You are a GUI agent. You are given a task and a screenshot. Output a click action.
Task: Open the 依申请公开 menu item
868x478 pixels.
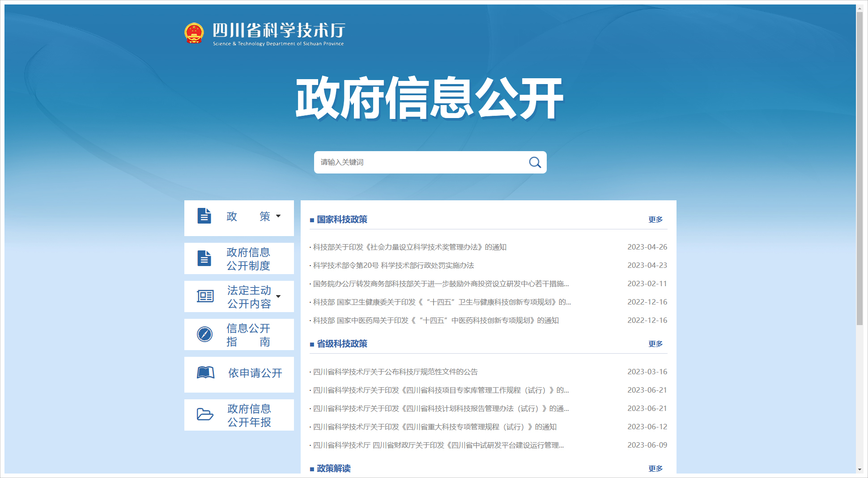coord(255,373)
